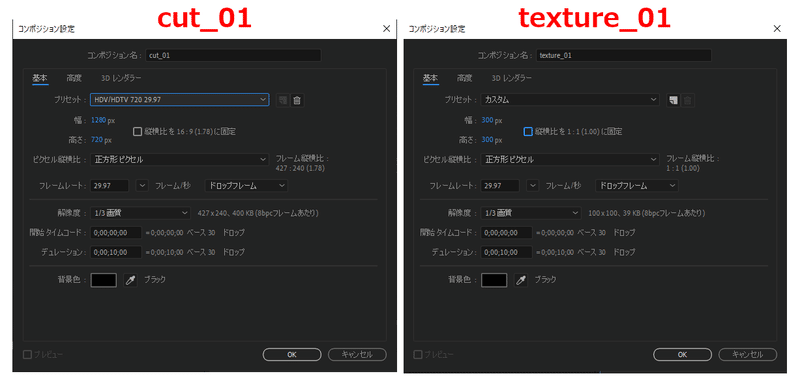This screenshot has width=800, height=385.
Task: Click duration field 0;00;10;00 in cut_01 dialog
Action: tap(116, 252)
